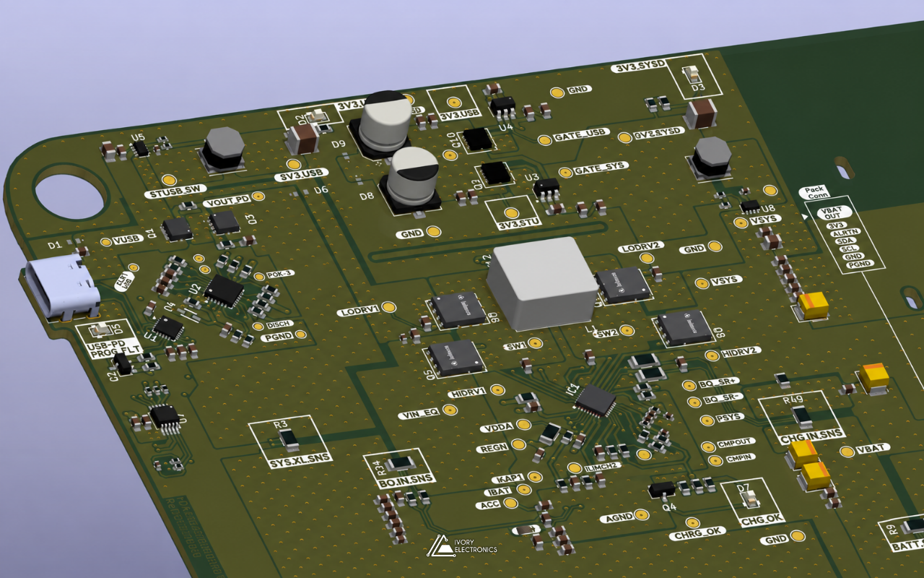Click the 3V3.STU silkscreen text
Viewport: 924px width, 578px height.
tap(519, 224)
